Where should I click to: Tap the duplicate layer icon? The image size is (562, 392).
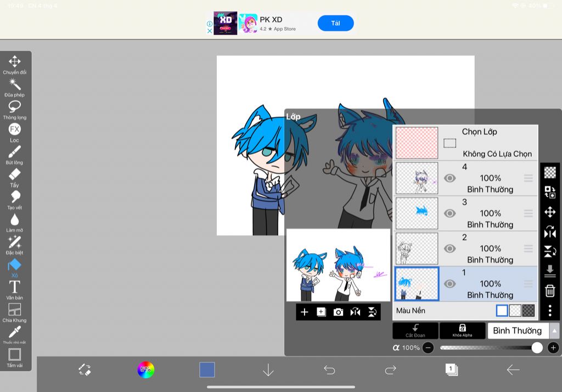click(x=321, y=312)
